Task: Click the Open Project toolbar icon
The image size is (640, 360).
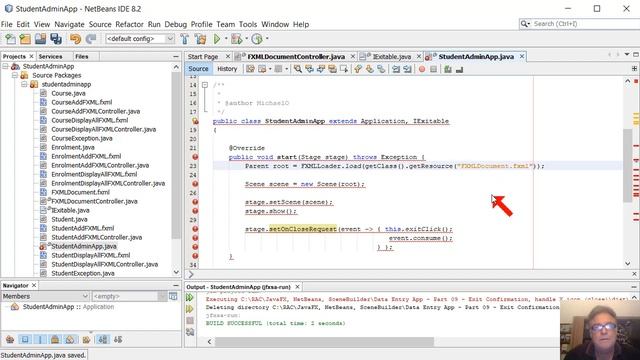Action: click(40, 39)
